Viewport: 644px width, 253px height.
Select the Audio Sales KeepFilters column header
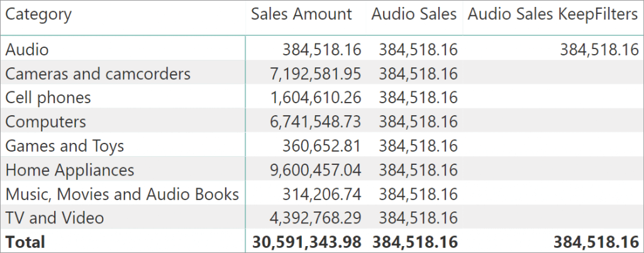click(x=553, y=14)
